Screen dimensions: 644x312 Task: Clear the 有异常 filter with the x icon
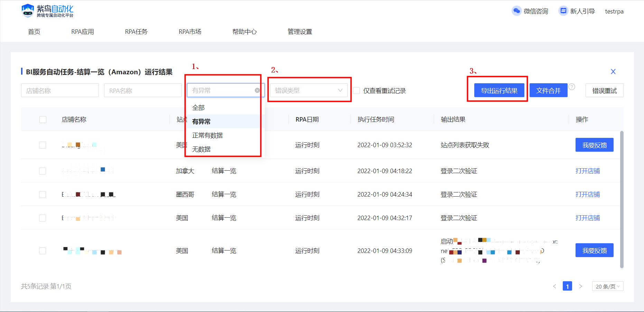coord(257,91)
